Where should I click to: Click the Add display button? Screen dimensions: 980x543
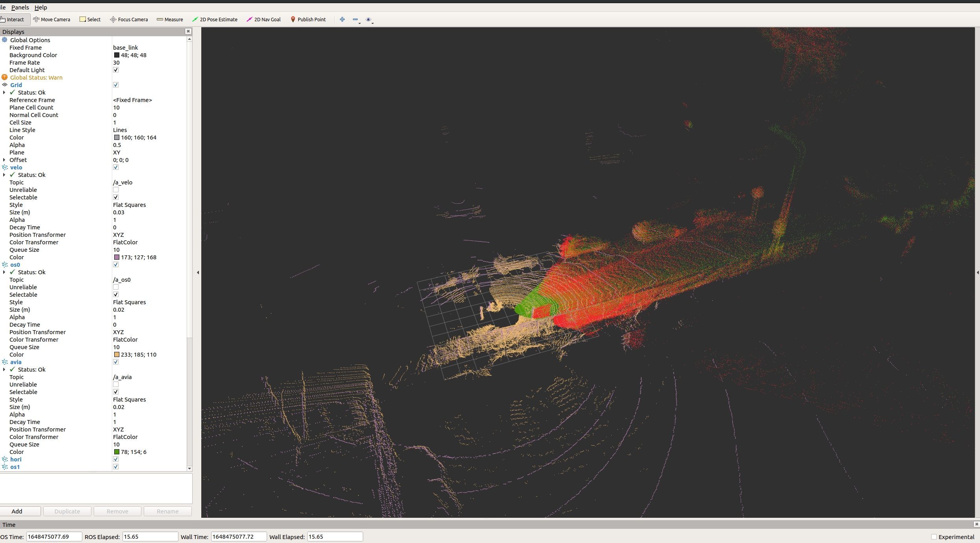pyautogui.click(x=17, y=511)
